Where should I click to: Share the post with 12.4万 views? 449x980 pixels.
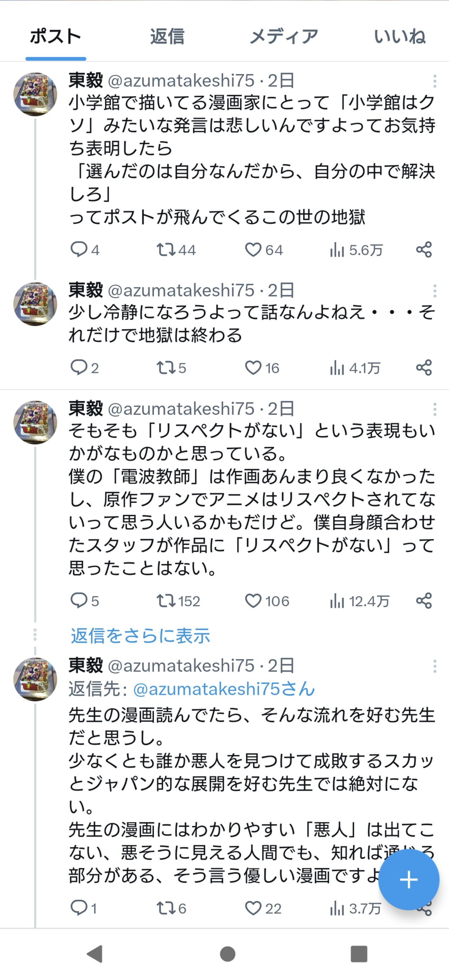pyautogui.click(x=423, y=601)
